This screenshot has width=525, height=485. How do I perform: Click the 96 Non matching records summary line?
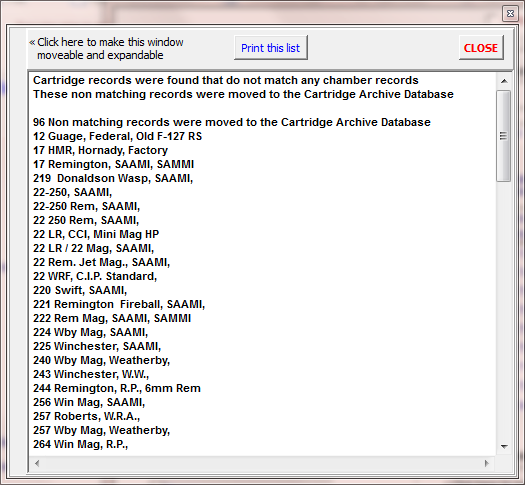point(232,122)
